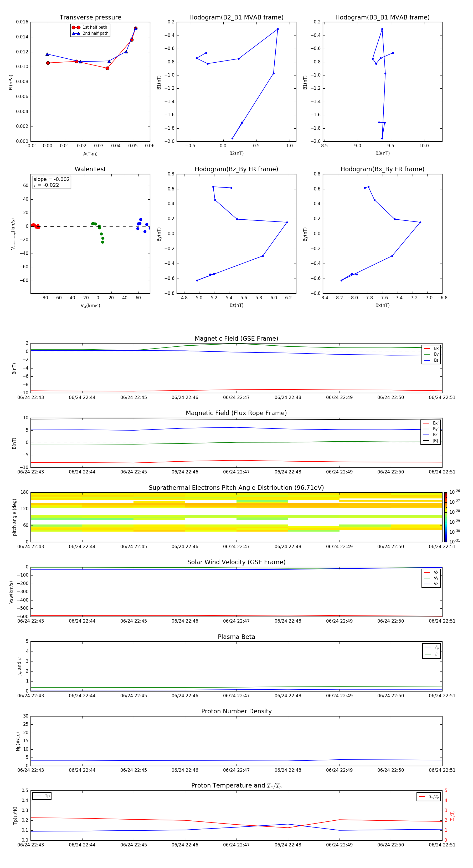473x868 pixels.
Task: Click the "B3(nT)" x-axis label
Action: (382, 153)
